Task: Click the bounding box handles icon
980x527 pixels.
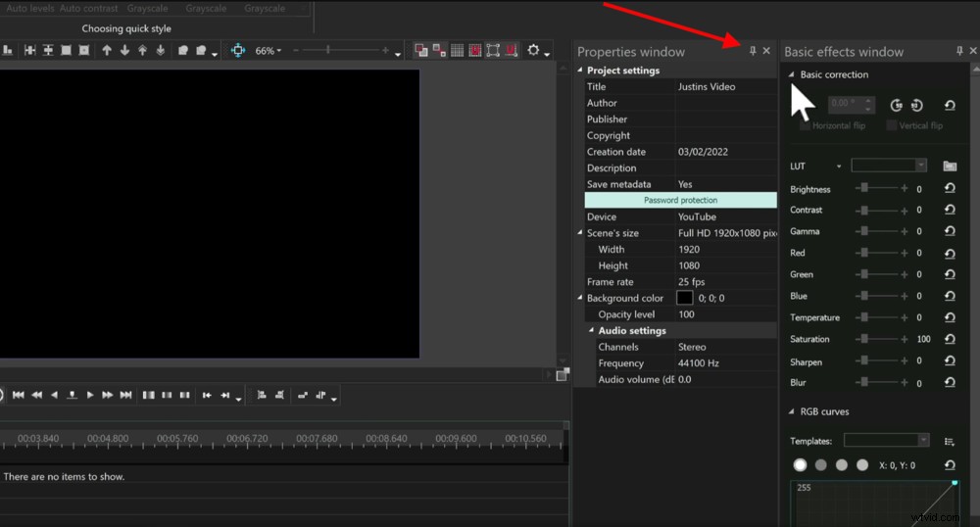Action: click(493, 50)
